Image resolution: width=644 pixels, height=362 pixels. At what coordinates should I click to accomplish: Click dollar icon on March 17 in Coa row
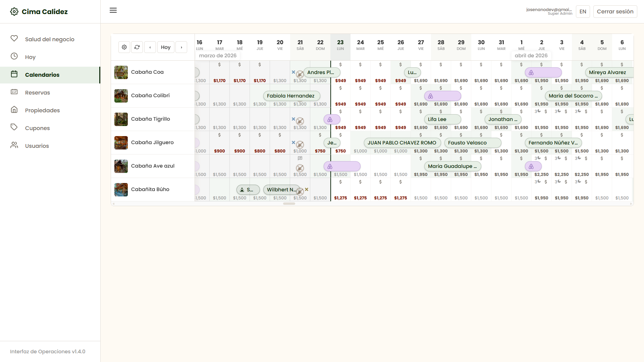coord(219,65)
